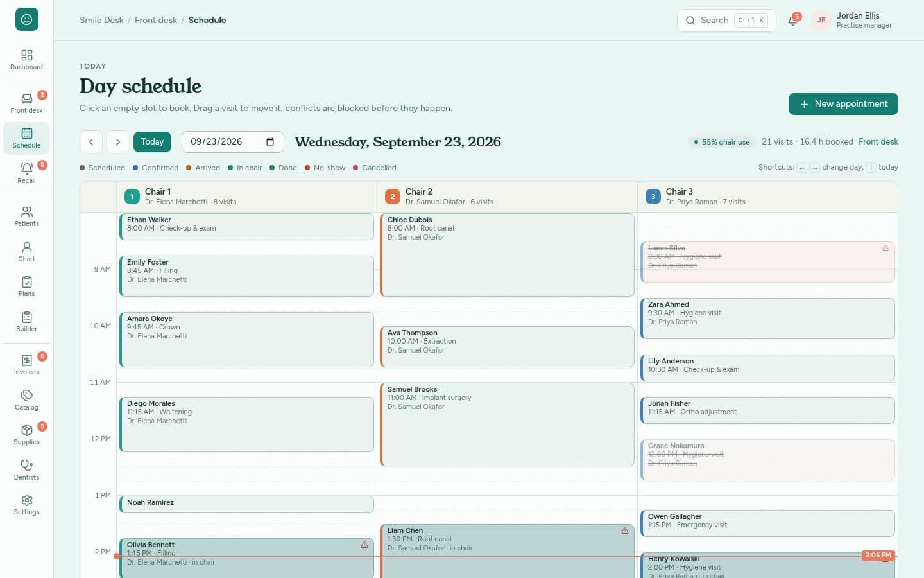Open Diego Morales' whitening appointment
This screenshot has height=578, width=924.
click(x=246, y=425)
